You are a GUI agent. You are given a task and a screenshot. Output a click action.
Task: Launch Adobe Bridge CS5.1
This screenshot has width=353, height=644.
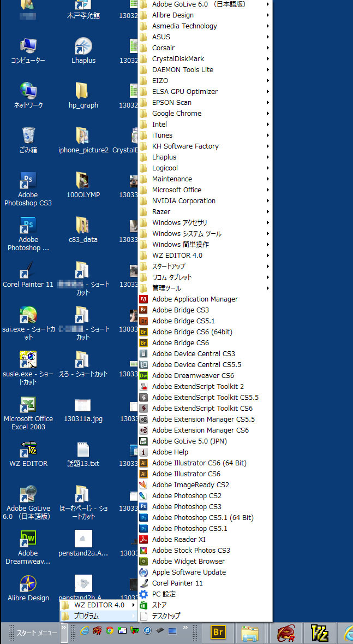coord(205,321)
